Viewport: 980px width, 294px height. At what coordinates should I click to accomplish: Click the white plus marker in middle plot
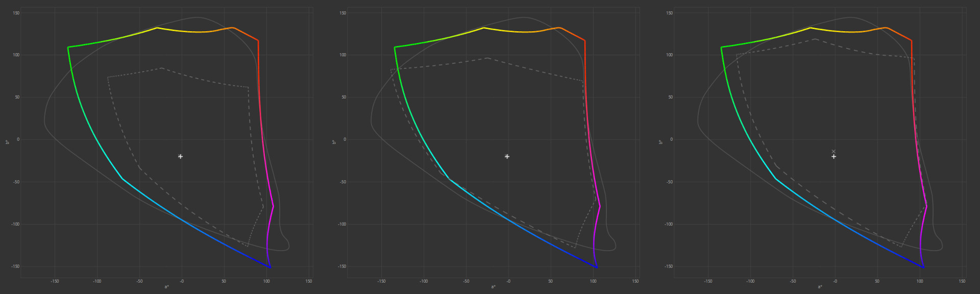tap(507, 156)
